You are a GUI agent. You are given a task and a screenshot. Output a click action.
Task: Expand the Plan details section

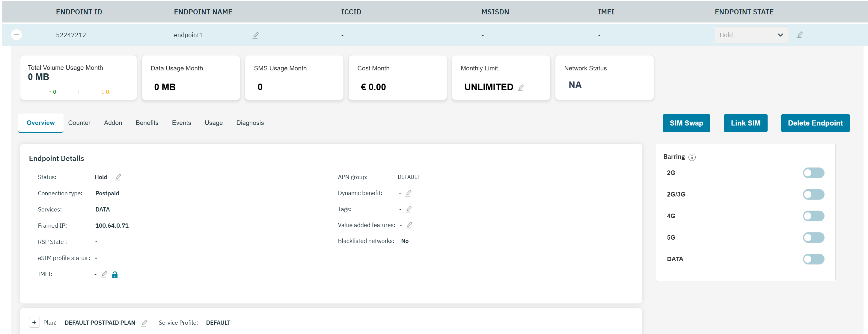[34, 322]
